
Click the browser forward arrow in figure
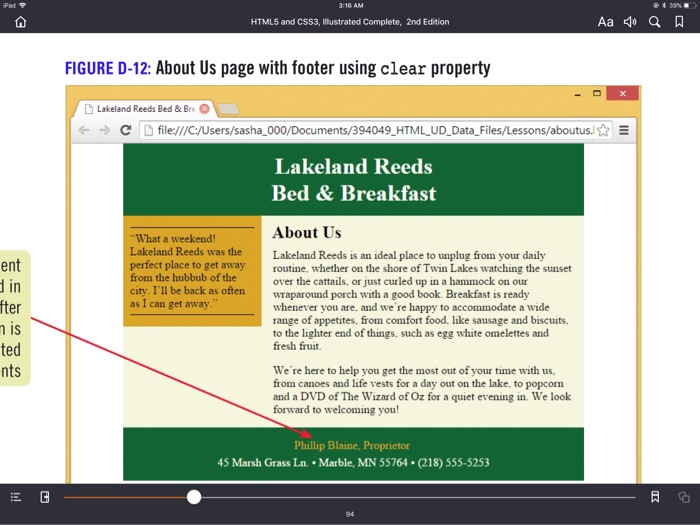point(104,130)
